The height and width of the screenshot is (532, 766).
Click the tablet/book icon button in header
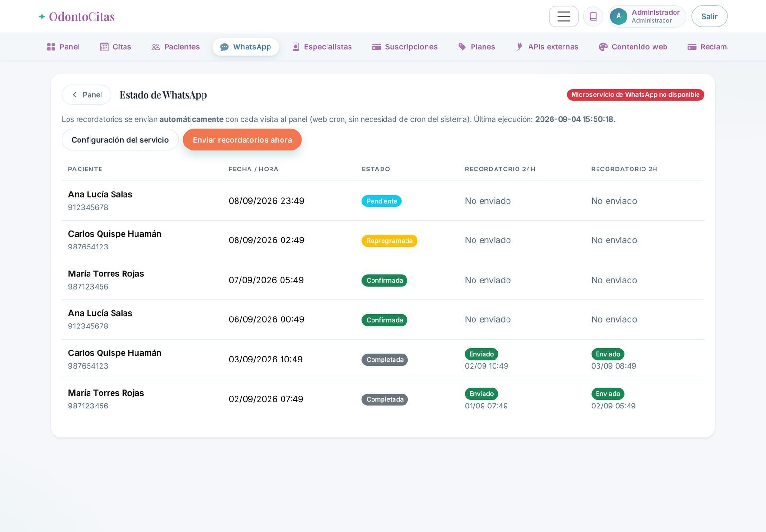(x=593, y=16)
